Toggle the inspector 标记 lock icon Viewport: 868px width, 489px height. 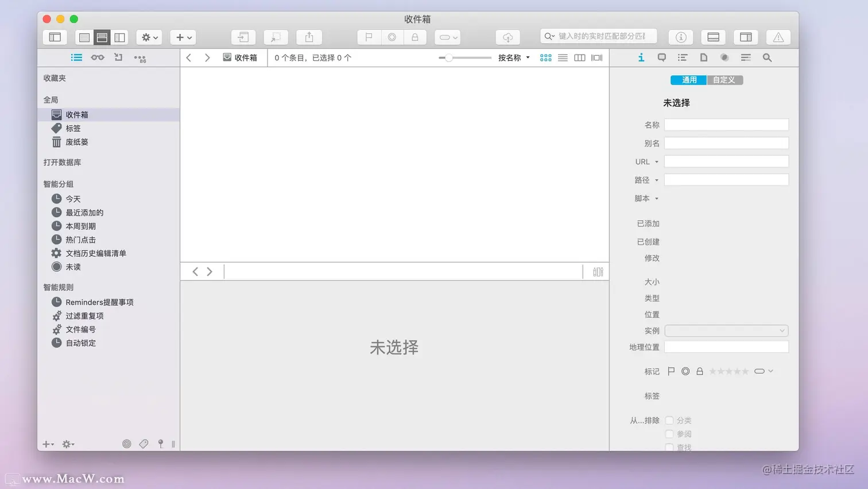click(700, 371)
